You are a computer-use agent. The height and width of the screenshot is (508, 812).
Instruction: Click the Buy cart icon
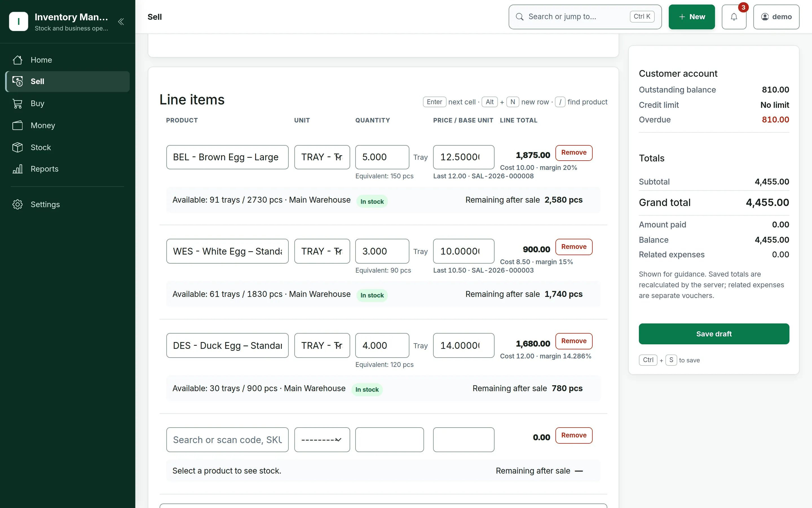click(17, 104)
